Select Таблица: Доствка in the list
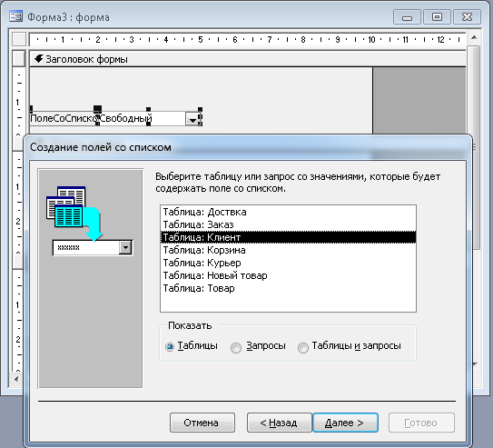The image size is (493, 448). 288,212
